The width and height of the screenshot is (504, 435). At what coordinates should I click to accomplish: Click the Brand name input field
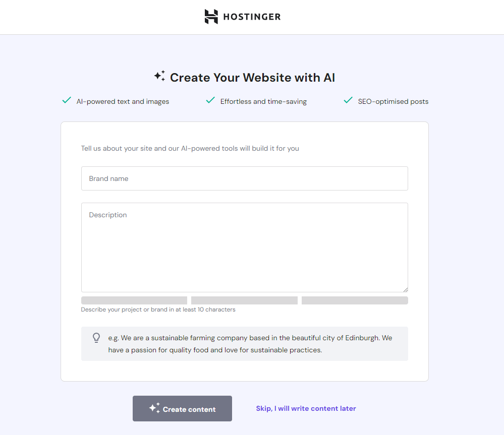point(244,178)
